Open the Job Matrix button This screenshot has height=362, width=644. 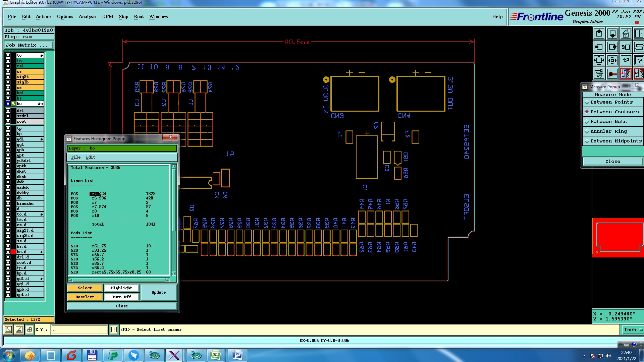(29, 45)
